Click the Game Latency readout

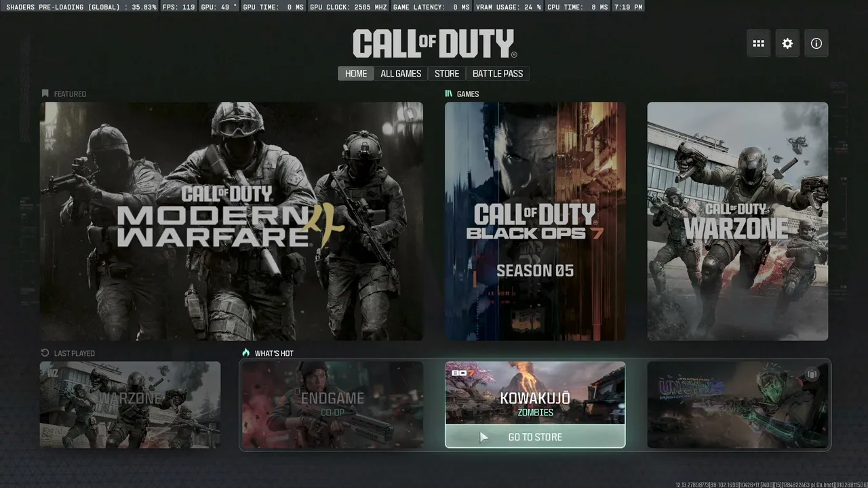coord(431,7)
